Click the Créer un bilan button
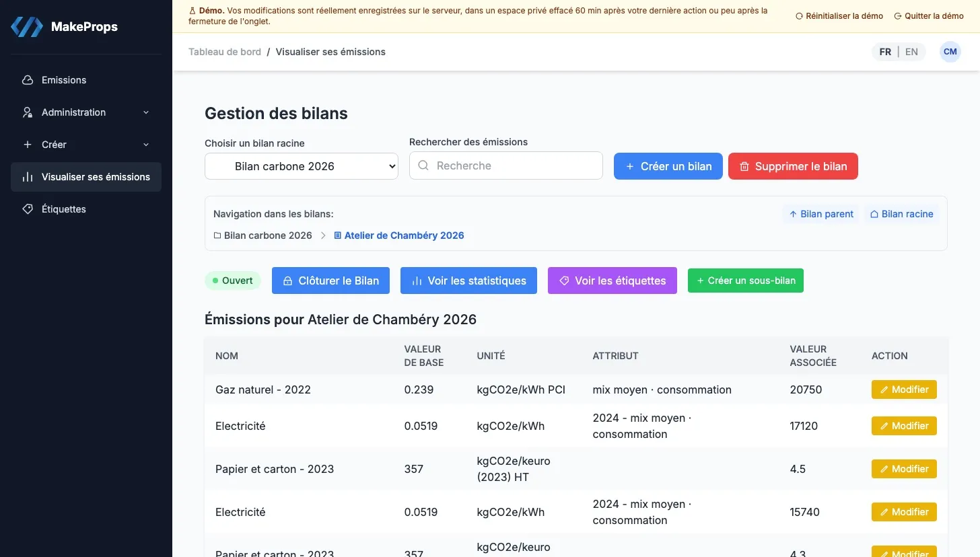 (668, 166)
